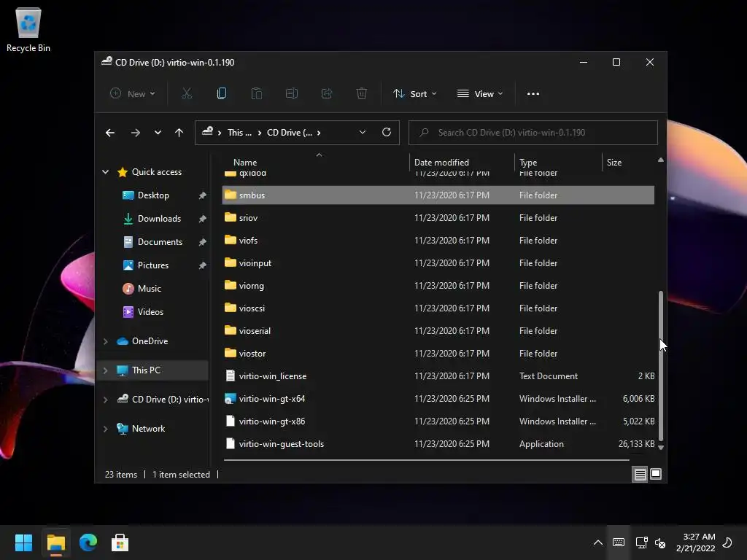Open Pictures in the navigation pane
The image size is (747, 560).
click(x=153, y=265)
